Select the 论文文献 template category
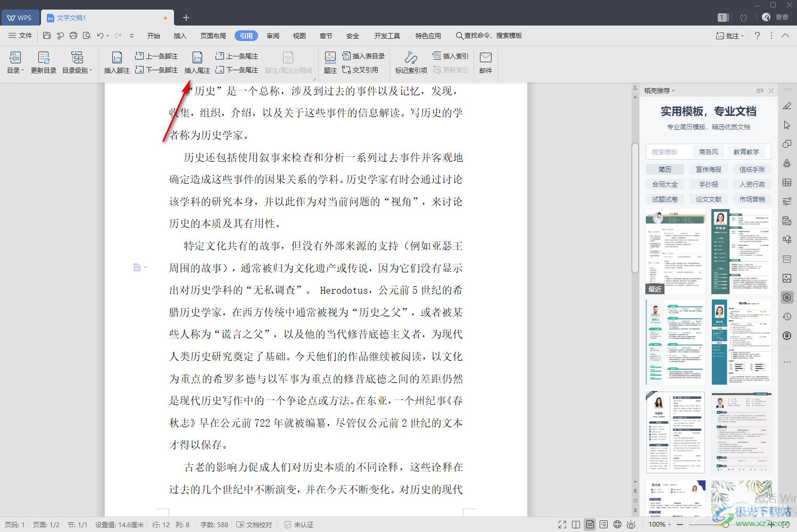 tap(709, 199)
